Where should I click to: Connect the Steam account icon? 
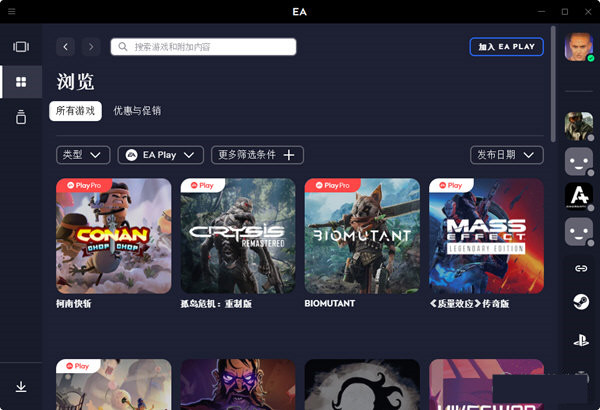(581, 302)
